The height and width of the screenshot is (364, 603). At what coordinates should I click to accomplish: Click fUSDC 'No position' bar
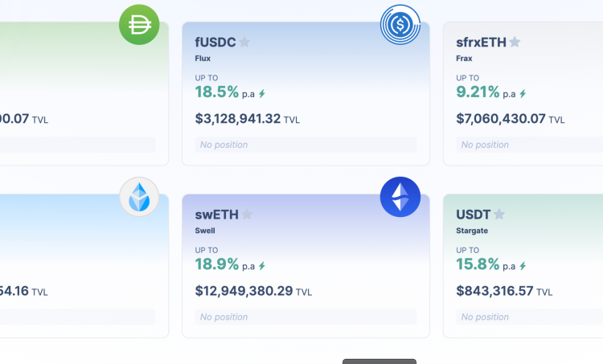pos(306,145)
